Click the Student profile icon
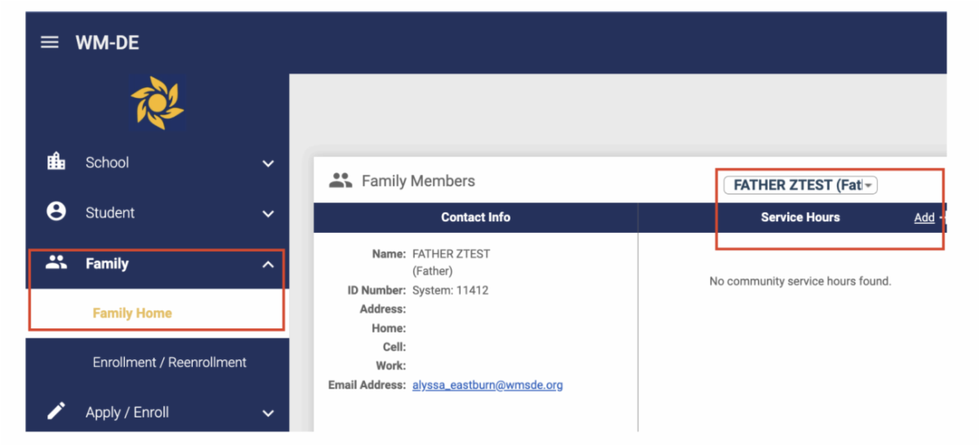Viewport: 980px width, 446px height. (x=56, y=212)
